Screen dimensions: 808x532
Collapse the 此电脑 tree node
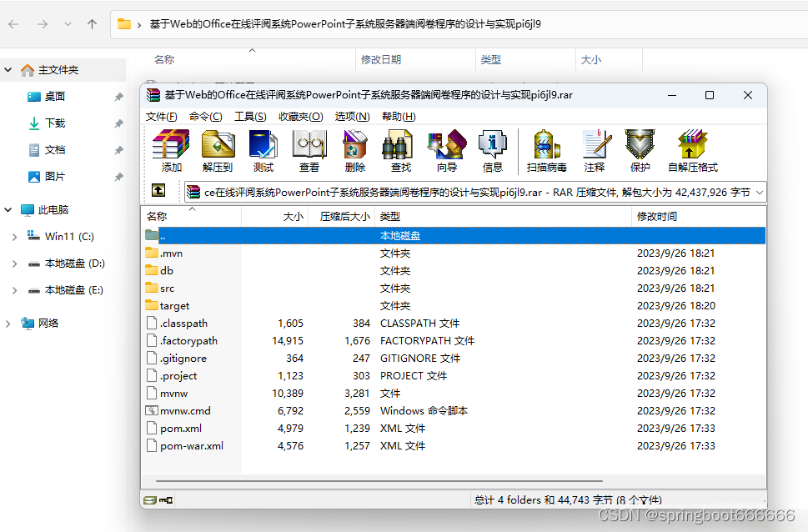click(8, 210)
